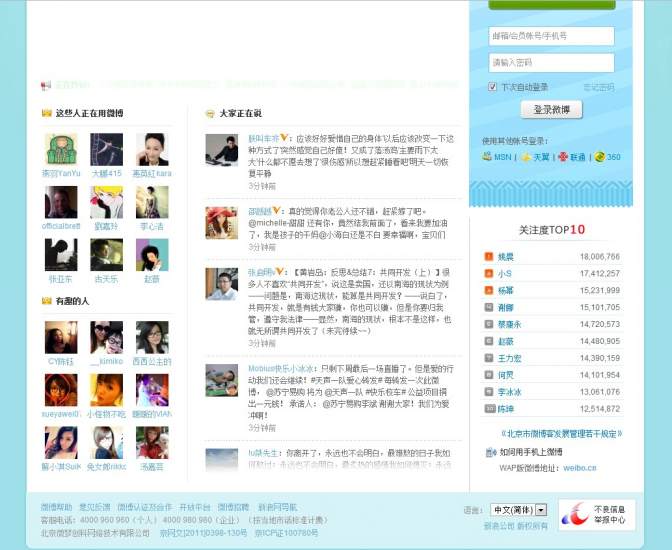Open 谢娜 in the TOP10 list
Image resolution: width=672 pixels, height=550 pixels.
[x=505, y=307]
